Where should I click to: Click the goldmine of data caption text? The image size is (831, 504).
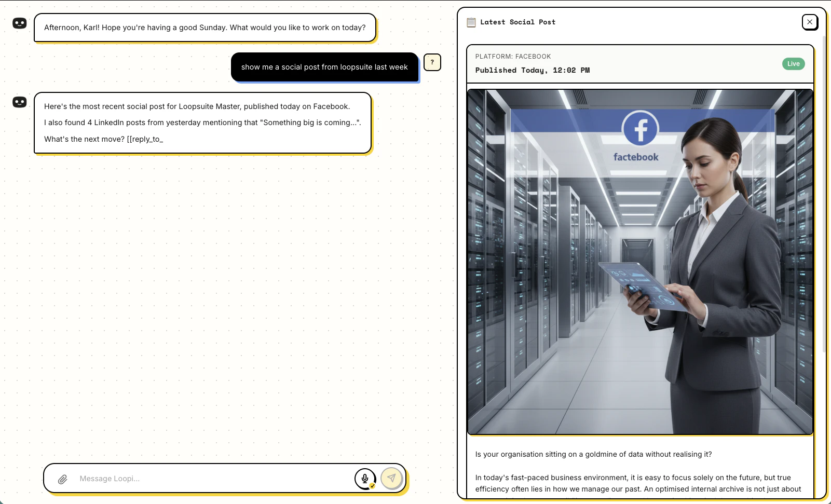[x=593, y=454]
